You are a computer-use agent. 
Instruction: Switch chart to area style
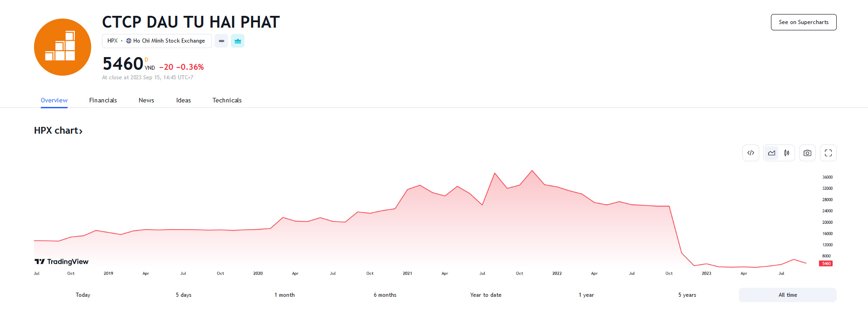(x=771, y=153)
